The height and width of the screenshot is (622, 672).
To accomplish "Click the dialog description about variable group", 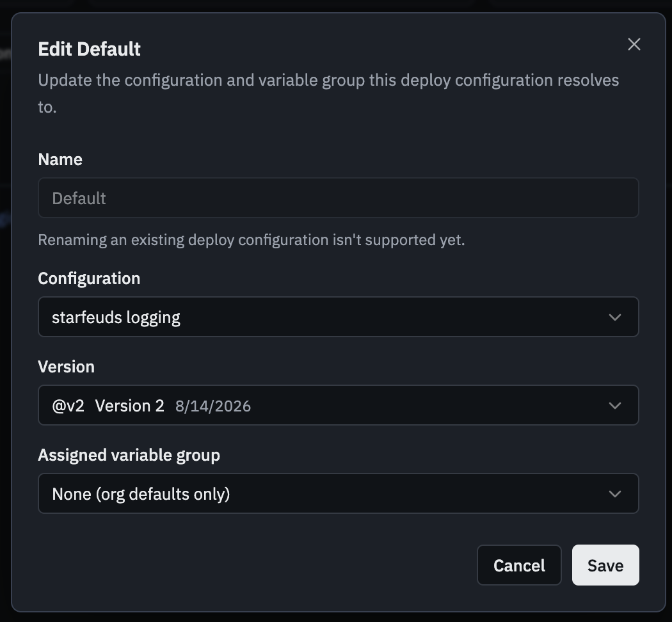I will [328, 93].
